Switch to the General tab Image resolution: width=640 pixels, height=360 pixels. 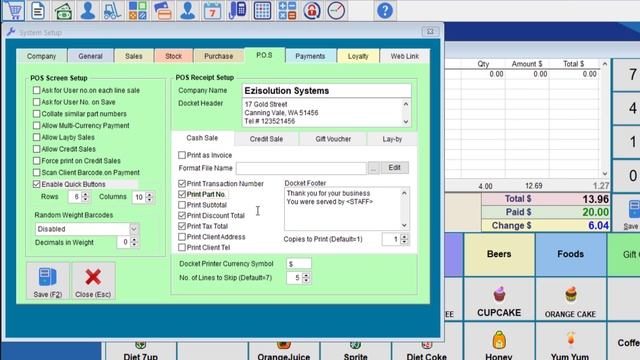click(90, 56)
